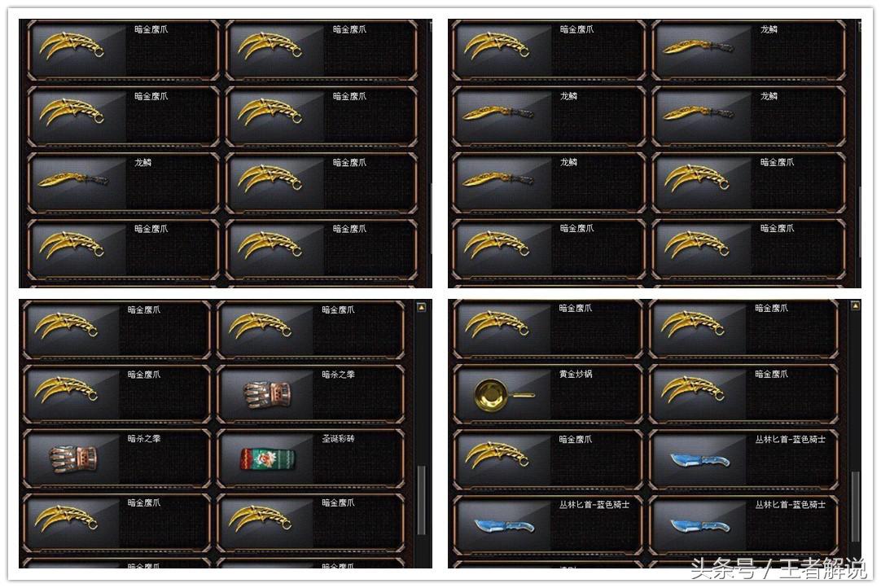Select the 圣诞彩砖 Christmas brick icon

(267, 459)
